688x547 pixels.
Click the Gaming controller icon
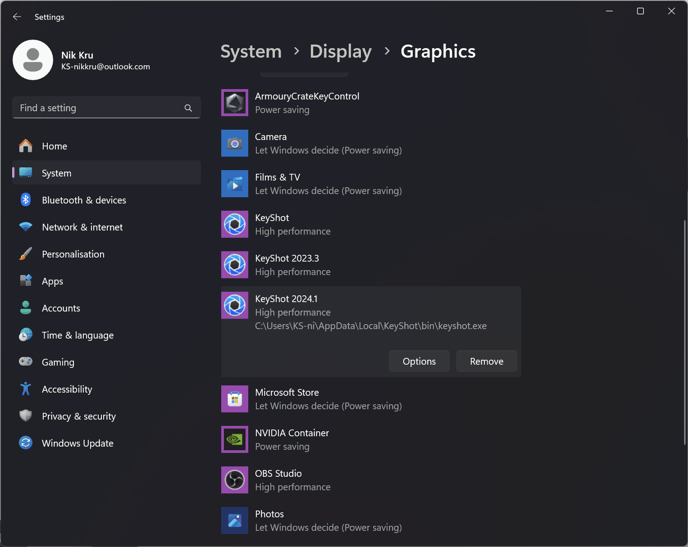coord(25,362)
